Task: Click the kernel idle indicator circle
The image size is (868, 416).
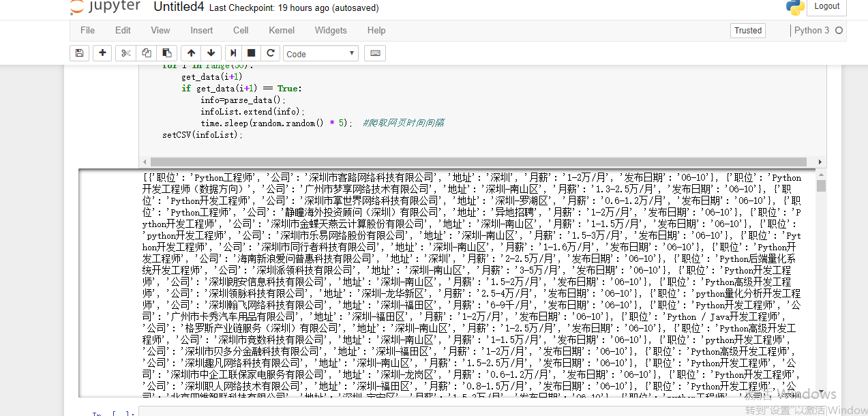Action: [x=839, y=30]
